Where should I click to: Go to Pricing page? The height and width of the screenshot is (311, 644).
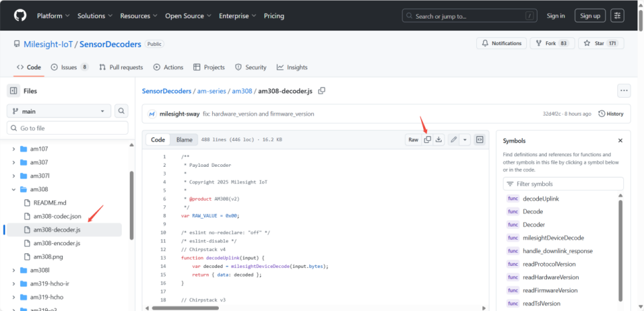(x=274, y=16)
